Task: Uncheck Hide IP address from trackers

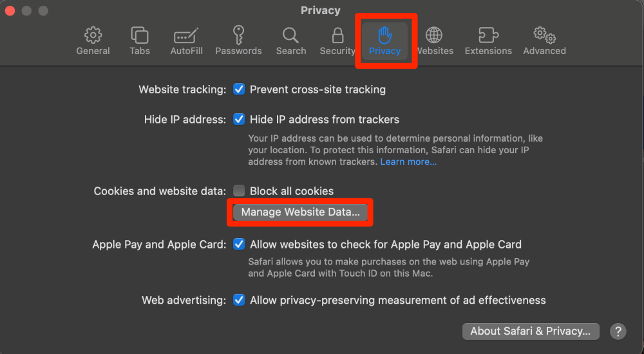Action: tap(239, 120)
